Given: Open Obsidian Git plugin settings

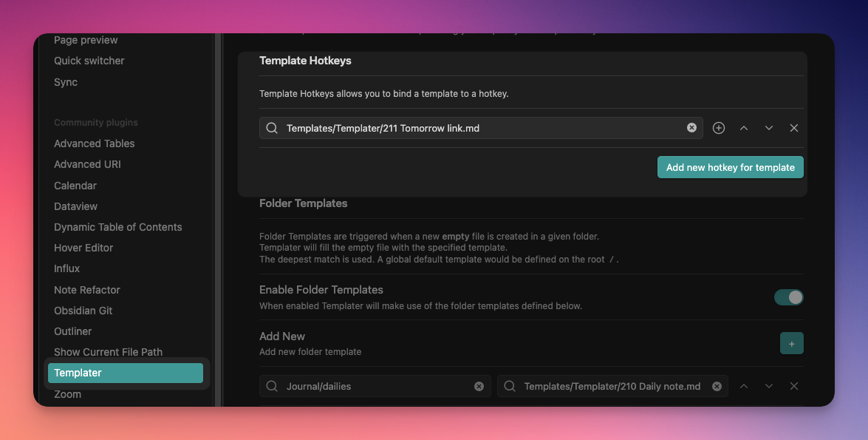Looking at the screenshot, I should [x=83, y=311].
